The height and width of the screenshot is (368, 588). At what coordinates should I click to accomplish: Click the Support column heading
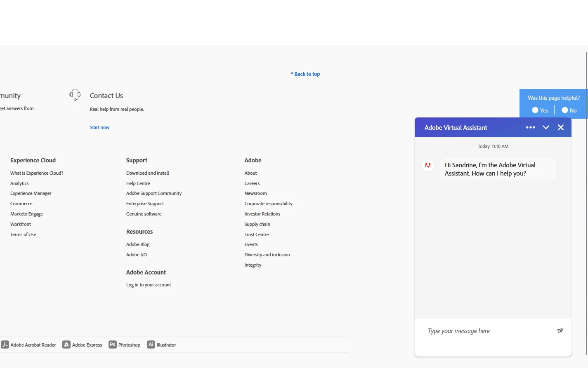click(137, 160)
